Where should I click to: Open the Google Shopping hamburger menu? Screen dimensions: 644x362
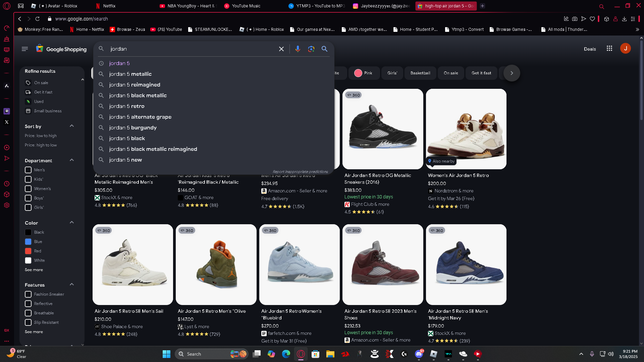(25, 49)
